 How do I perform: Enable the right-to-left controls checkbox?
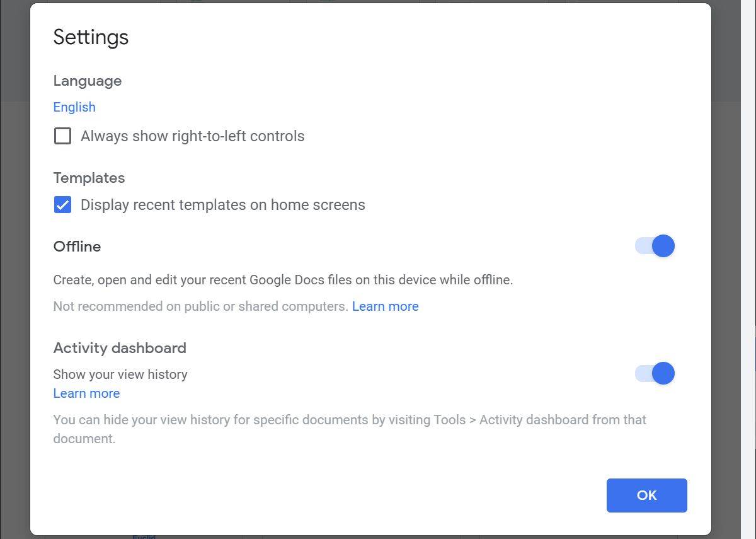pos(62,136)
